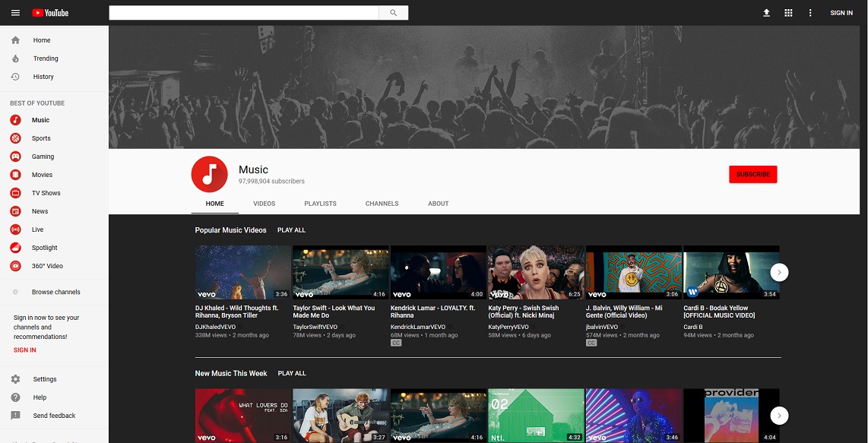This screenshot has width=868, height=443.
Task: Click the BEST OF YOUTUBE heading
Action: (x=37, y=103)
